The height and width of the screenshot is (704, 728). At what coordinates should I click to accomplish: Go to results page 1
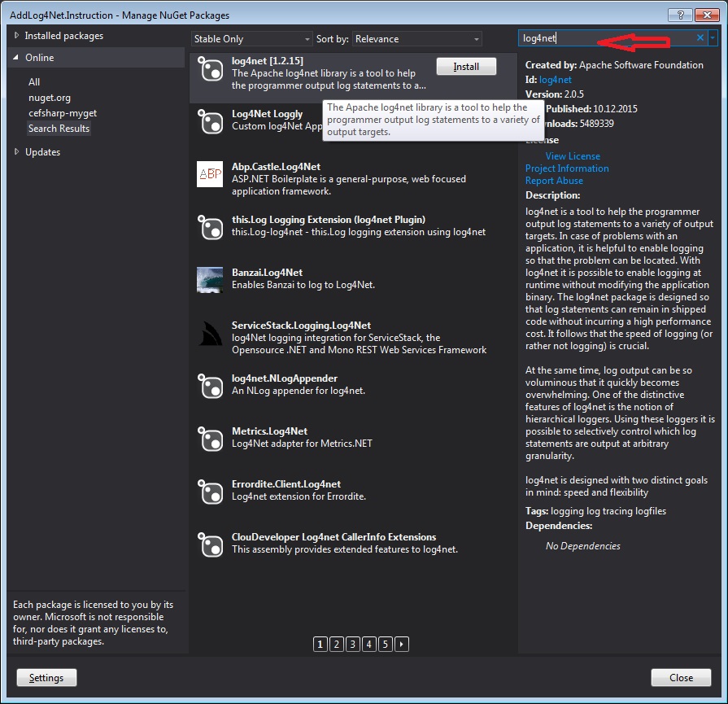point(320,644)
